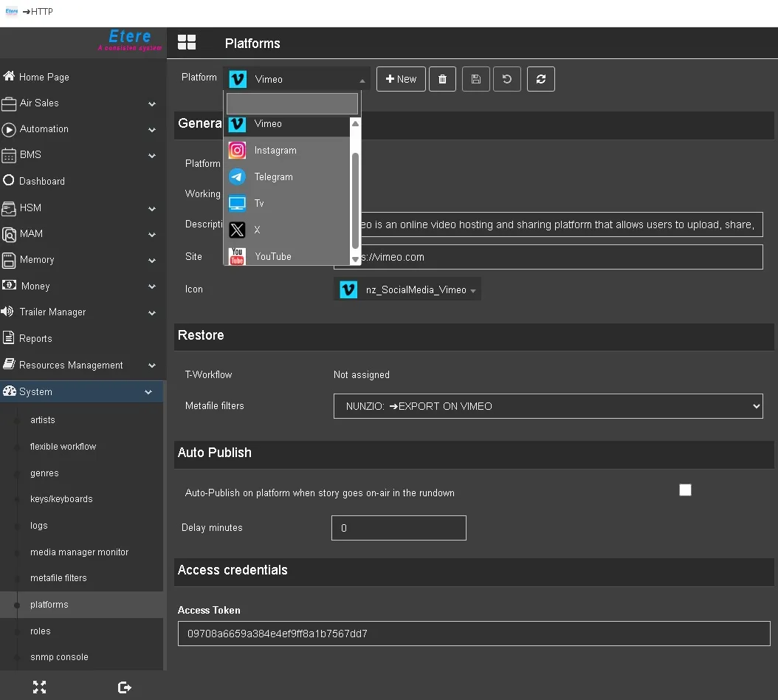Click the Delay minutes field

point(399,528)
